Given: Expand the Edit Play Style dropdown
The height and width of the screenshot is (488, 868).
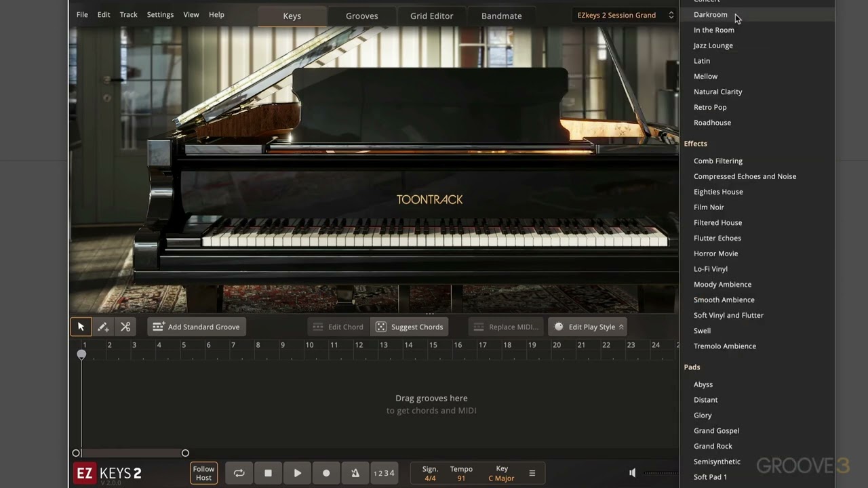Looking at the screenshot, I should tap(587, 327).
